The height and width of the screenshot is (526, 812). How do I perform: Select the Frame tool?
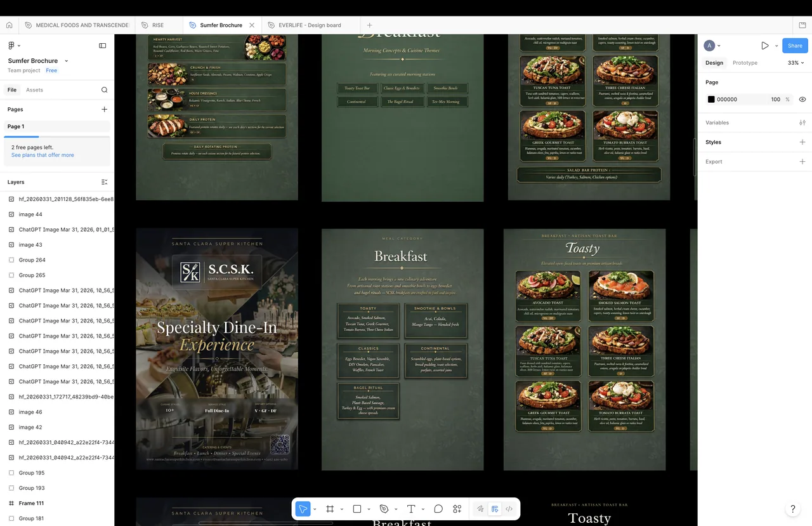point(330,509)
